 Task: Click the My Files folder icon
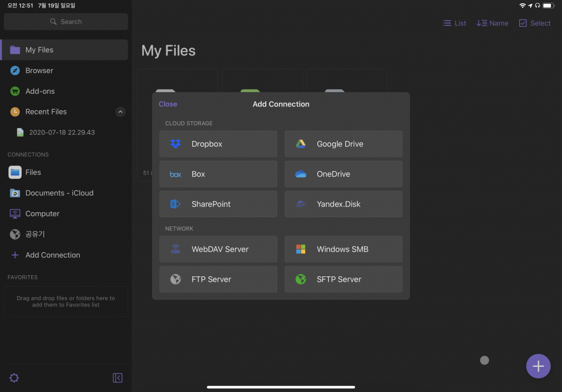(15, 50)
